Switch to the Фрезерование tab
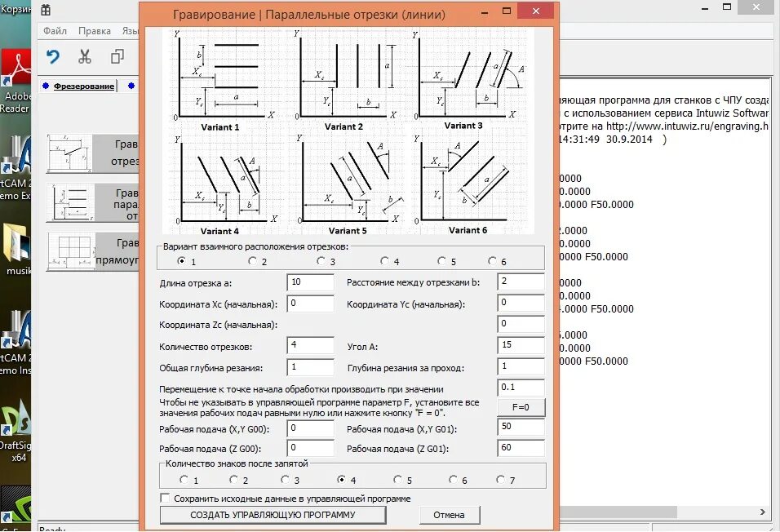Image resolution: width=780 pixels, height=532 pixels. (83, 86)
